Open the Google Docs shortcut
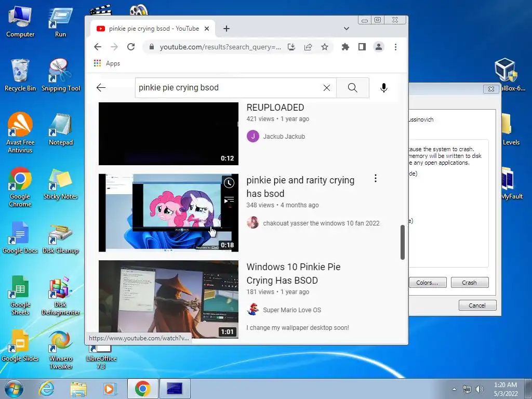The width and height of the screenshot is (532, 399). coord(20,237)
